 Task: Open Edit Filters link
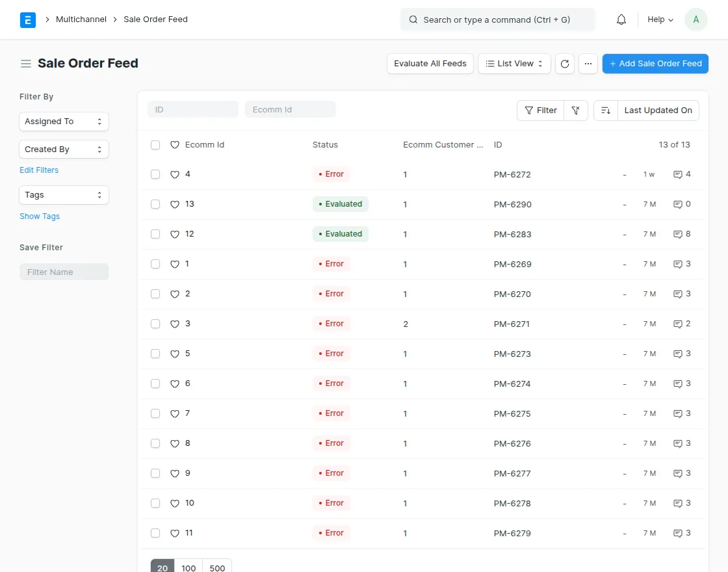39,170
